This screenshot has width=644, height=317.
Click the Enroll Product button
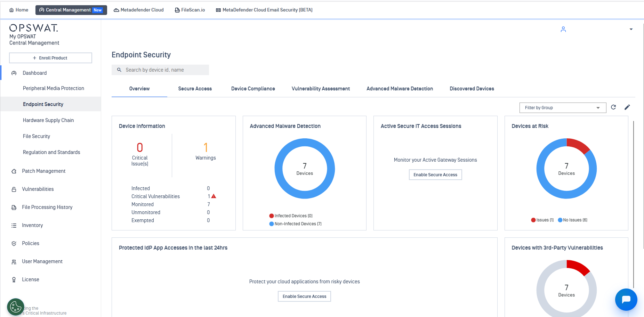click(x=50, y=58)
